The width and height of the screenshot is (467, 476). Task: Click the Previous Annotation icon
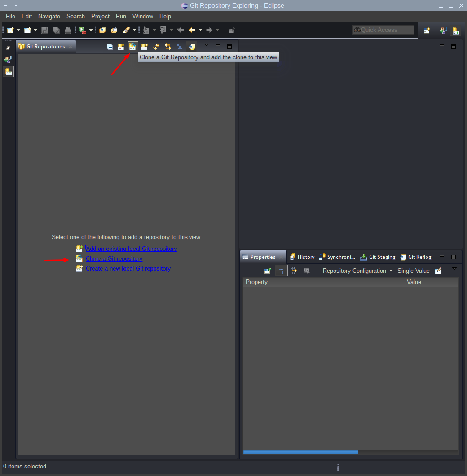coord(163,30)
